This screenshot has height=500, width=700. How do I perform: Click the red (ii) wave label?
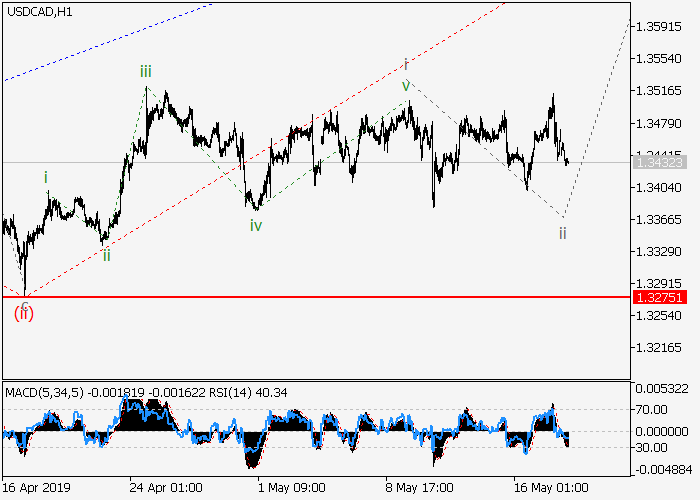(23, 313)
